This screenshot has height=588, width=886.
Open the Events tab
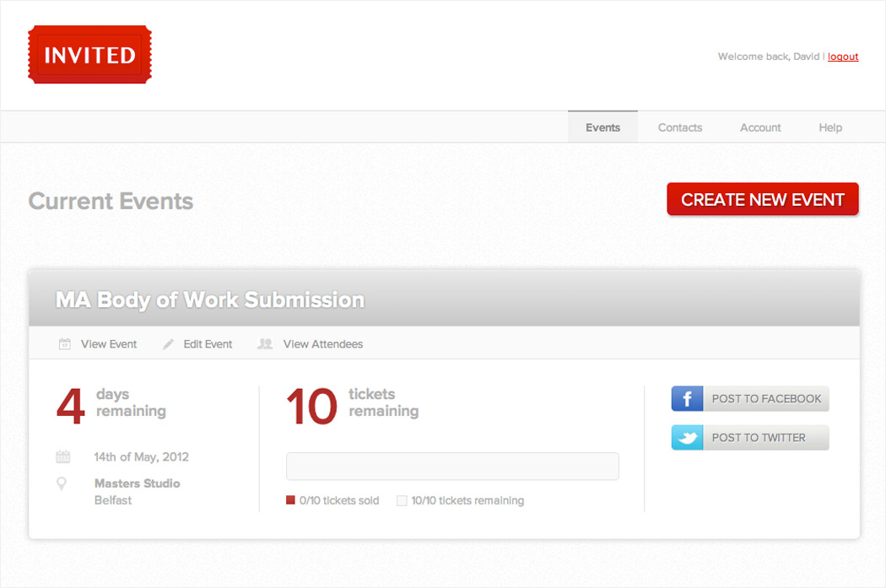click(x=603, y=127)
